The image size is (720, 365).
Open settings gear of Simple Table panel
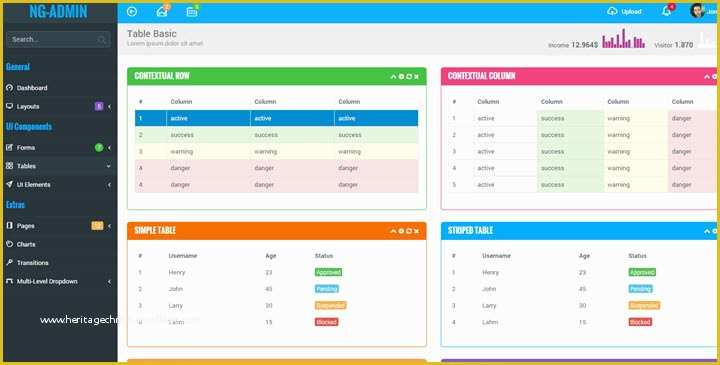401,231
